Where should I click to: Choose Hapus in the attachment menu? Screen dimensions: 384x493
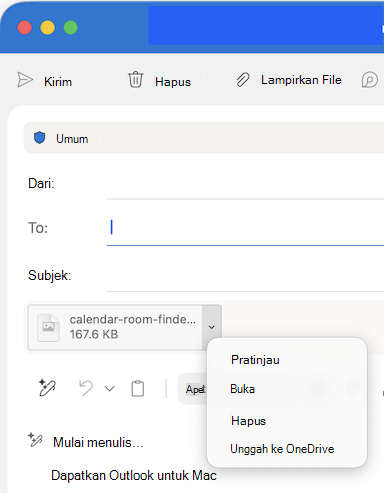pyautogui.click(x=248, y=421)
